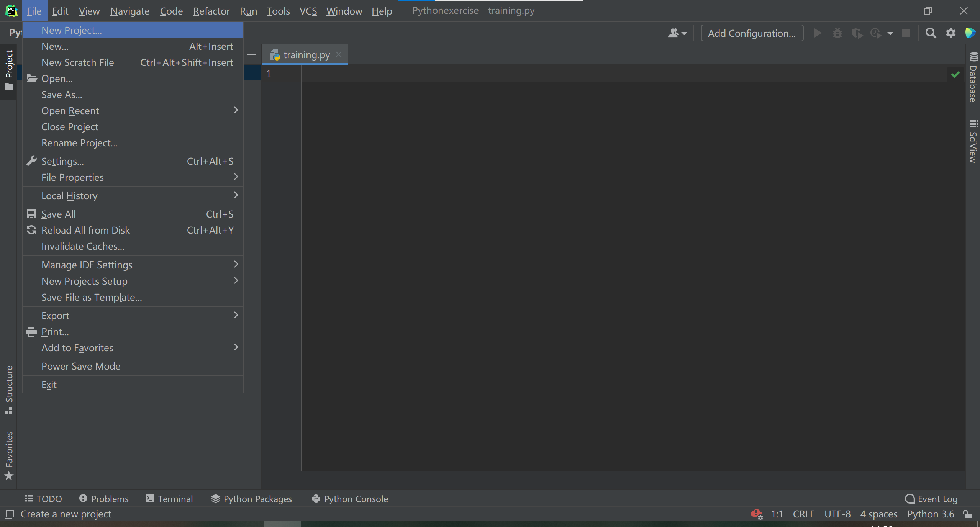Open IDE settings gear icon in toolbar
980x527 pixels.
pyautogui.click(x=951, y=33)
